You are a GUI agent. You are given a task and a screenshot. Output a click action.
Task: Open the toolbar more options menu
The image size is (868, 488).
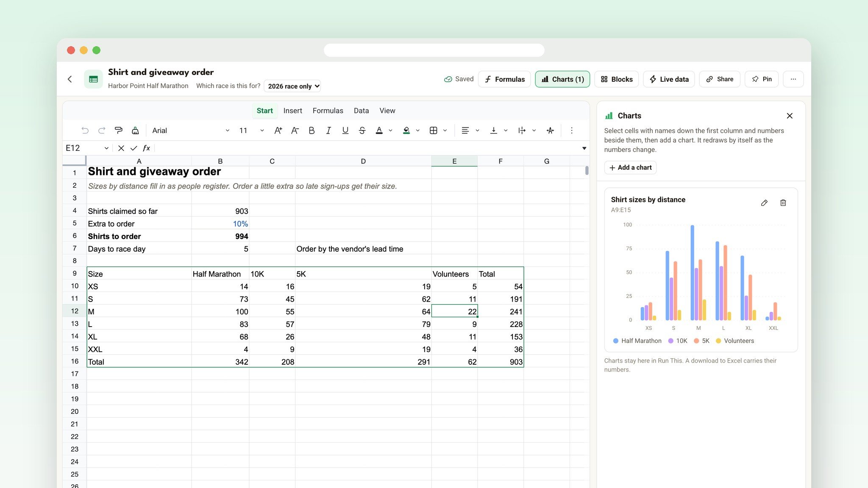[x=571, y=130]
